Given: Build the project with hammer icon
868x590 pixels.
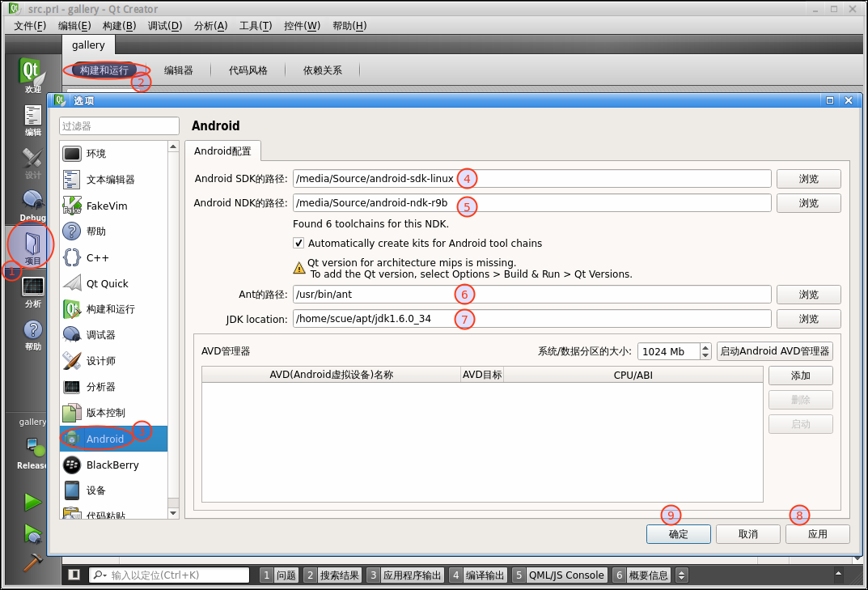Looking at the screenshot, I should [32, 562].
